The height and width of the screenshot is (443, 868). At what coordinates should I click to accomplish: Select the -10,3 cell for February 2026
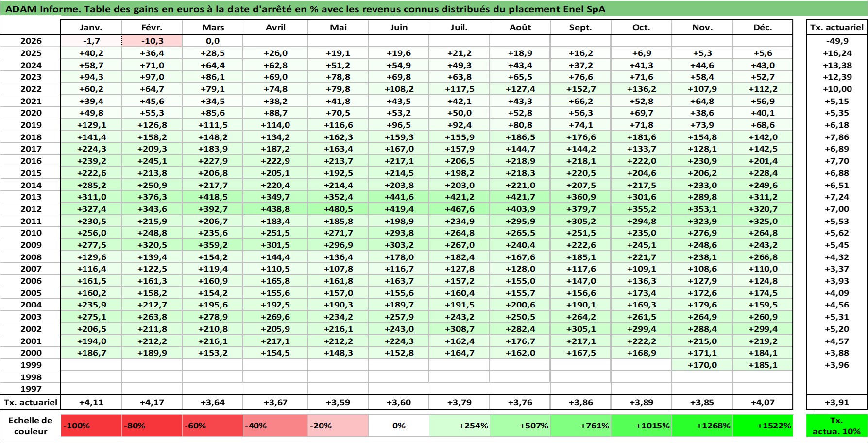click(x=152, y=41)
